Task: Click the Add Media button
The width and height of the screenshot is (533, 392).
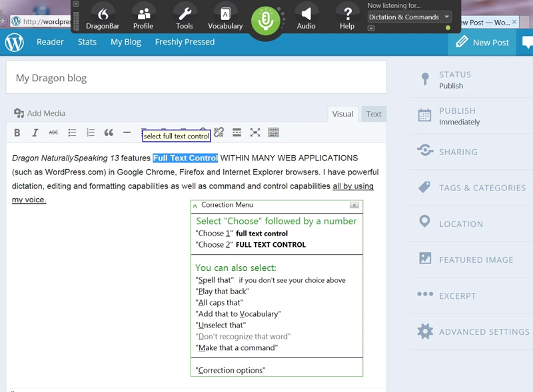Action: pyautogui.click(x=39, y=113)
